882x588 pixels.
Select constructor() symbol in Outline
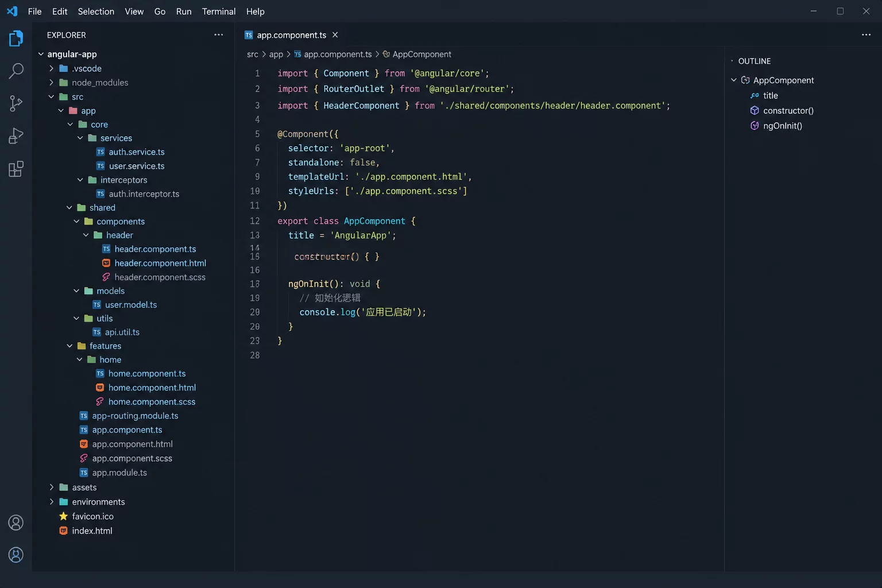click(x=788, y=111)
